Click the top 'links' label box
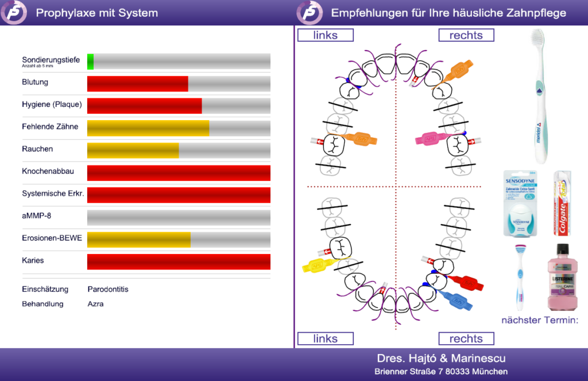 click(x=326, y=35)
